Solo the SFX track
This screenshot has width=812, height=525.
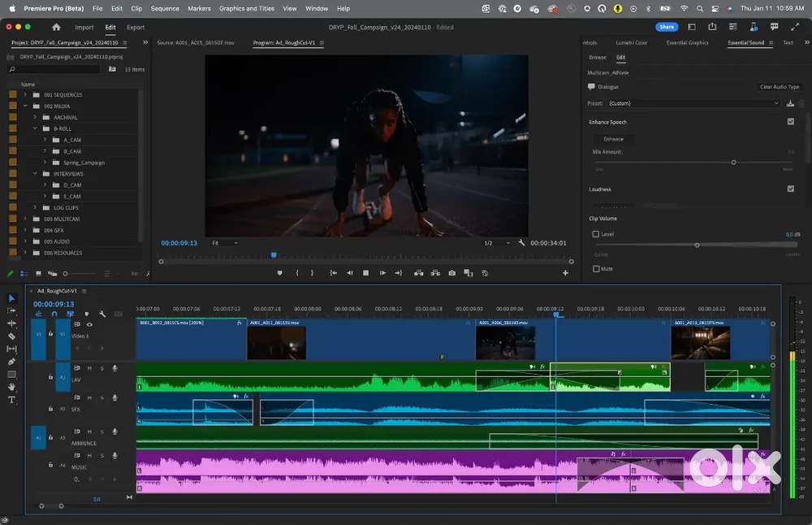pyautogui.click(x=102, y=398)
